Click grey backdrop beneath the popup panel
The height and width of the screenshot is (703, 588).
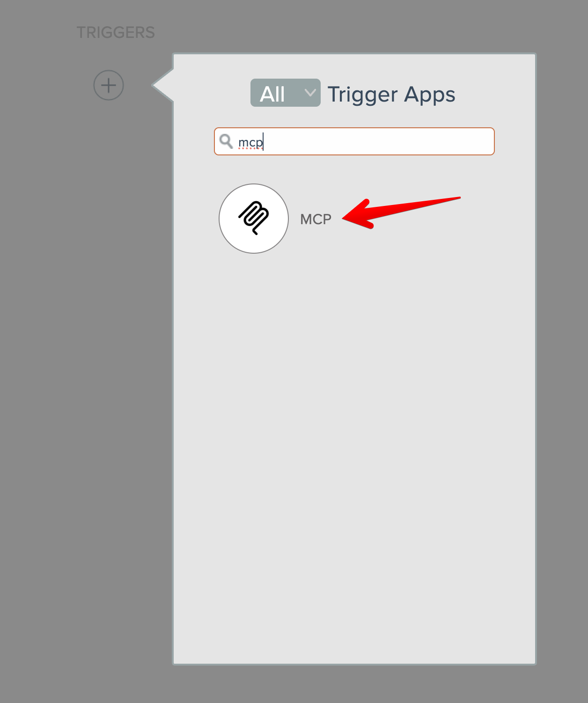point(354,684)
